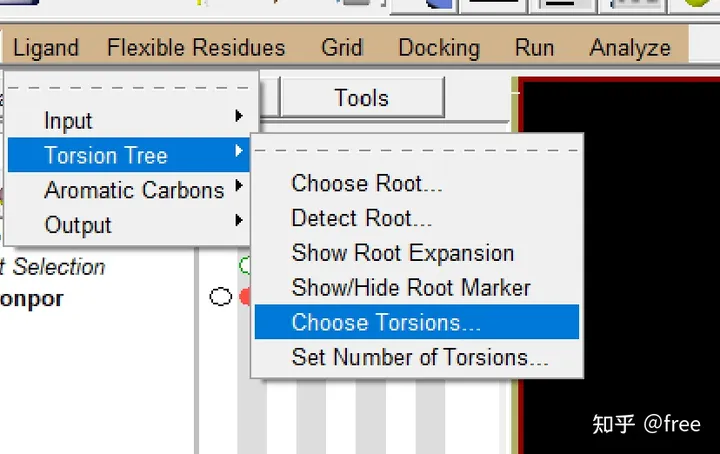Open the Analyze menu
The width and height of the screenshot is (720, 454).
[x=630, y=47]
